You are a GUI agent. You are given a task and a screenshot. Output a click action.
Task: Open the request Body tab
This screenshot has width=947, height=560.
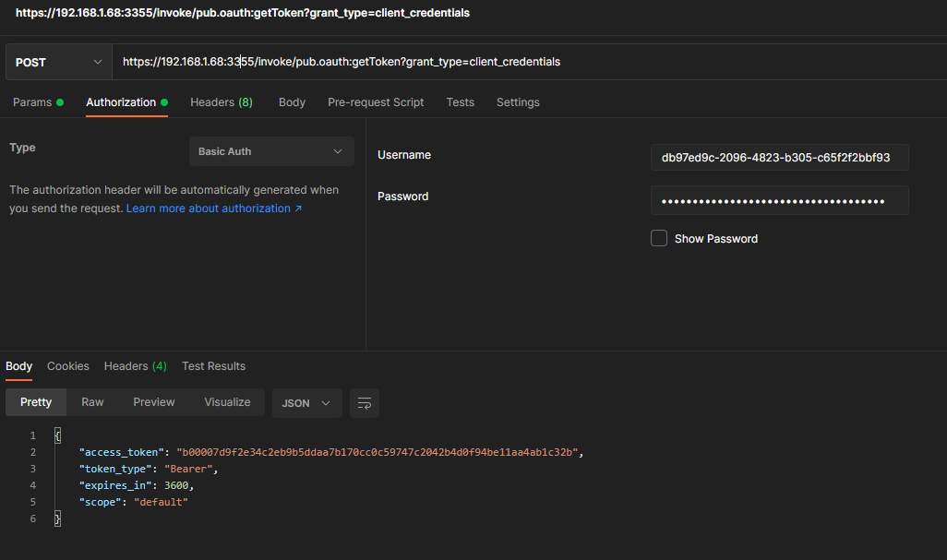(292, 102)
